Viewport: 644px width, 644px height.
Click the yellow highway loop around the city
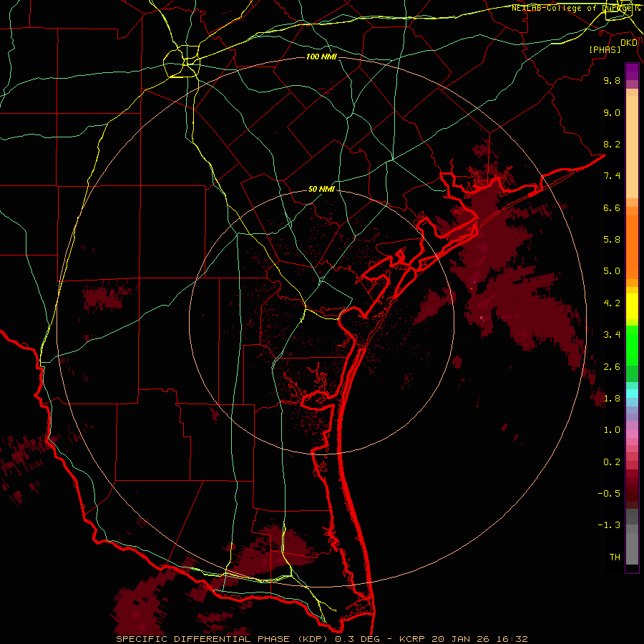[x=182, y=62]
